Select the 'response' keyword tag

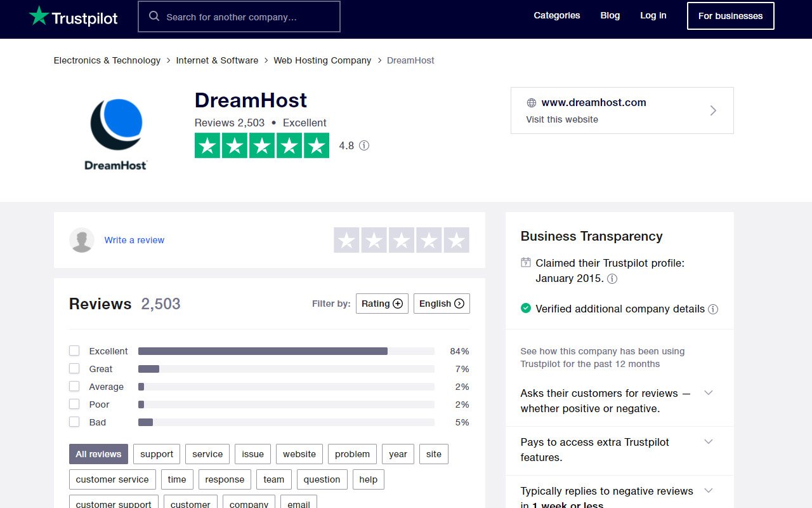tap(225, 479)
